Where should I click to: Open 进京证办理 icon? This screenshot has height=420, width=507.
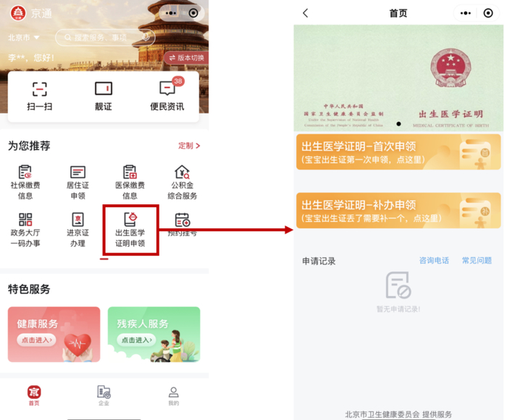click(x=77, y=219)
